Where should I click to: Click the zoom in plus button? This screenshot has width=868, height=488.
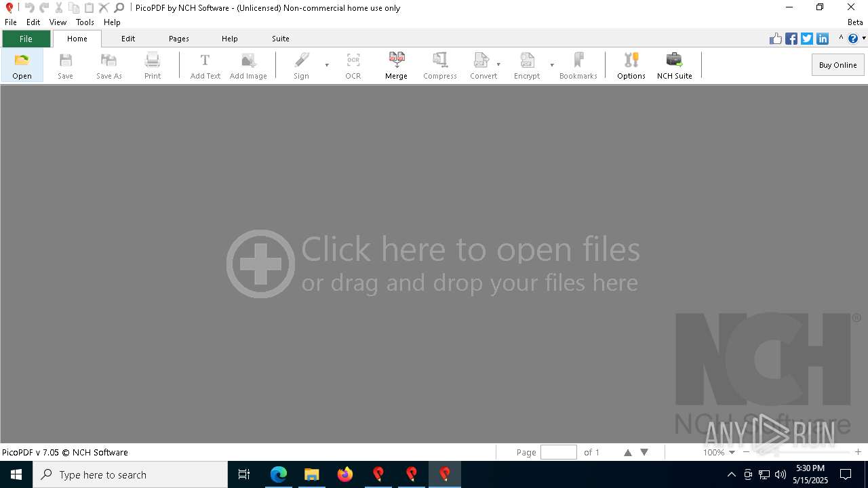click(858, 452)
